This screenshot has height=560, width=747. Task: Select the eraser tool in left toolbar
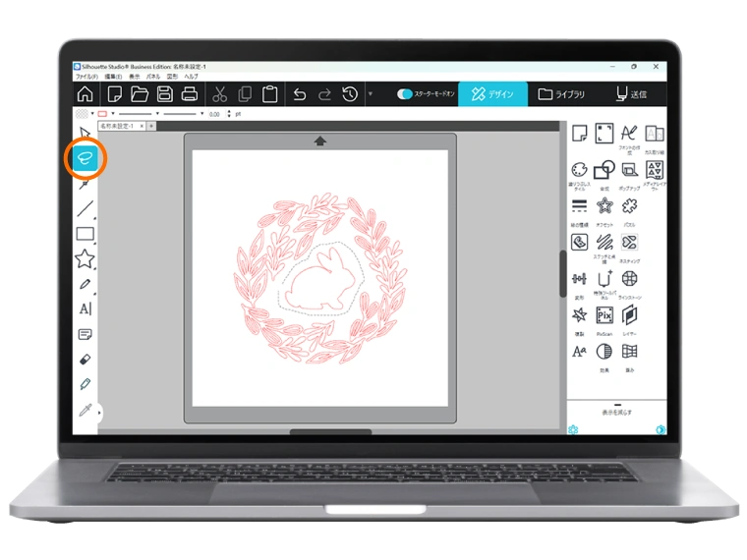86,360
